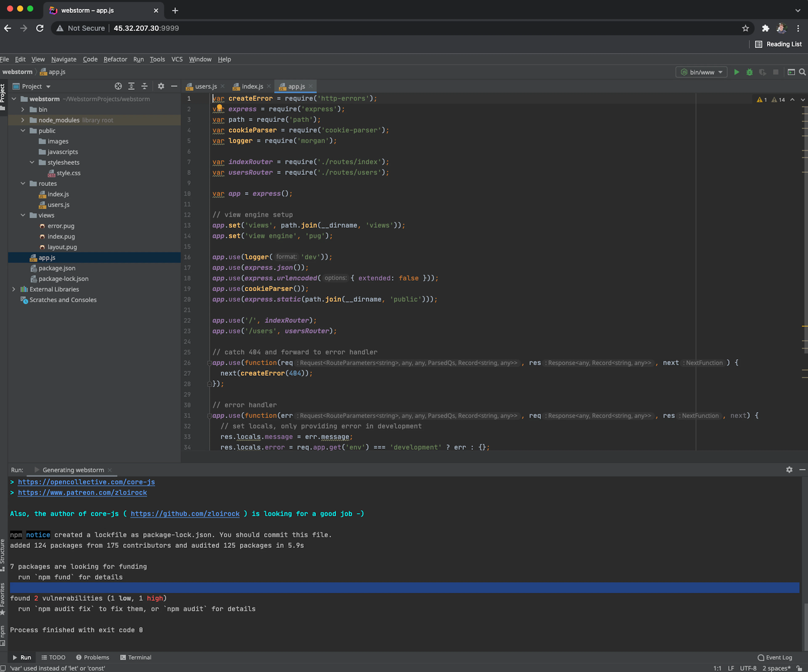Open Run panel settings gear
808x672 pixels.
789,470
